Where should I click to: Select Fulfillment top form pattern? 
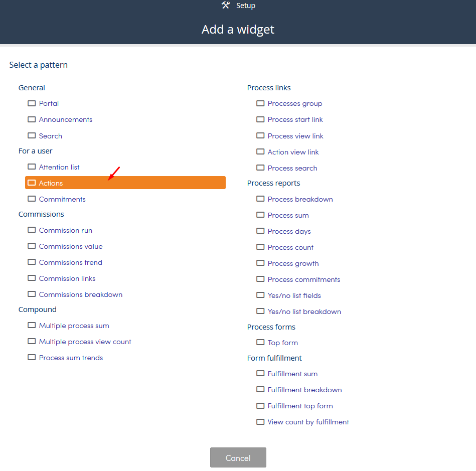coord(300,406)
